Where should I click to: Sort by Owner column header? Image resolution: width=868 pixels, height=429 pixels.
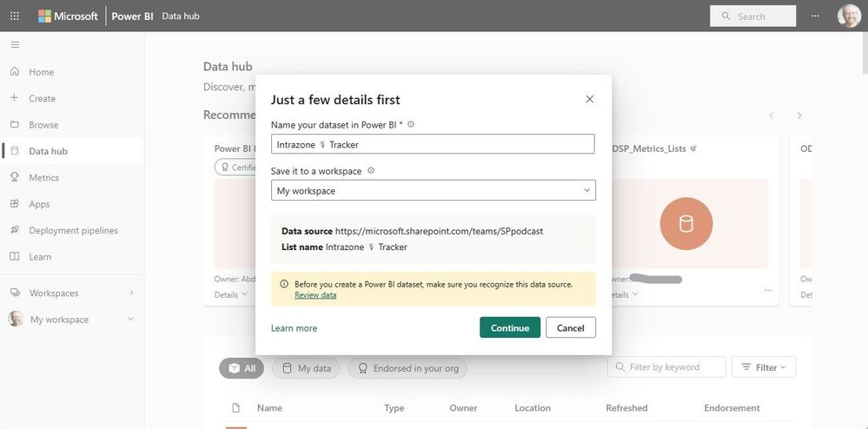point(463,408)
